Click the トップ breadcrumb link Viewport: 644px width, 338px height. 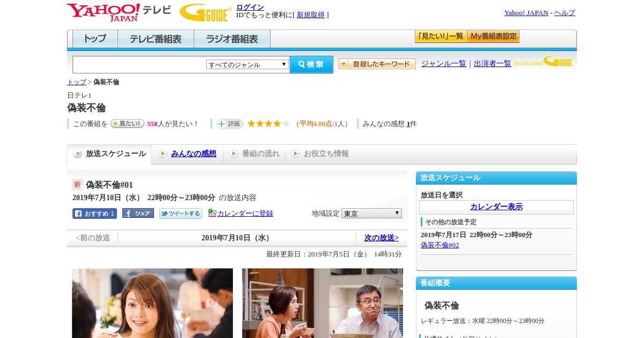point(77,82)
